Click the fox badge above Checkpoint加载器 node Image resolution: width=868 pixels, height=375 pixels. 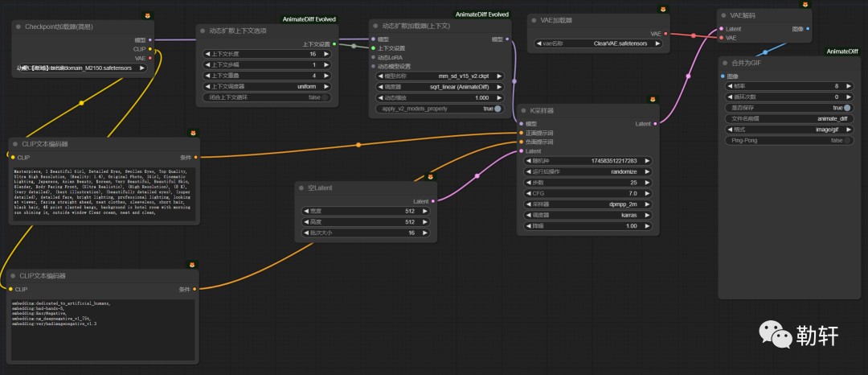147,15
